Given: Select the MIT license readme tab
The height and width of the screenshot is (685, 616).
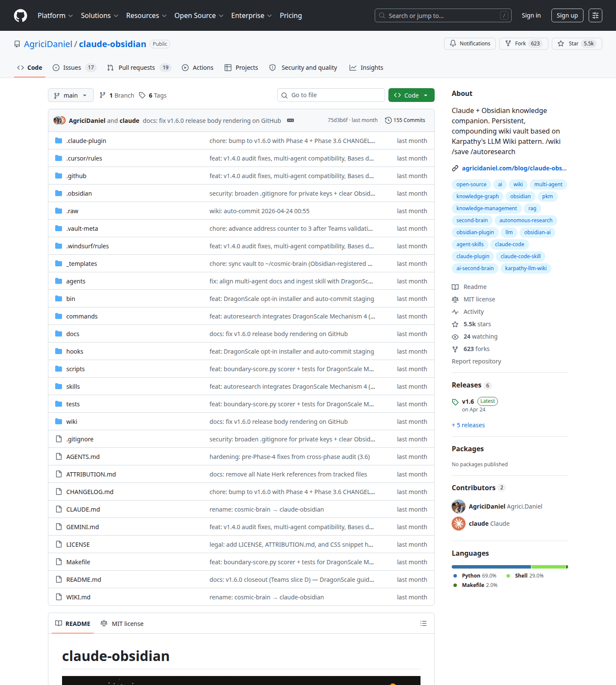Looking at the screenshot, I should click(x=122, y=623).
